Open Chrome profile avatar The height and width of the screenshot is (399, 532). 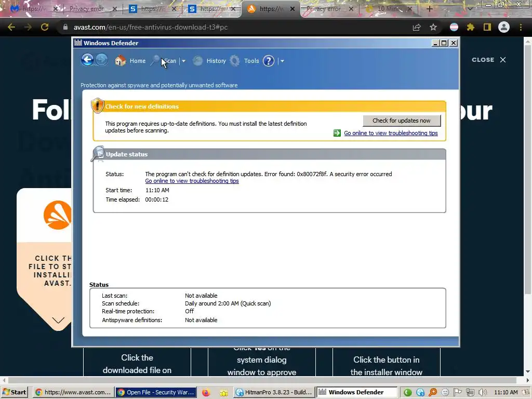point(504,27)
